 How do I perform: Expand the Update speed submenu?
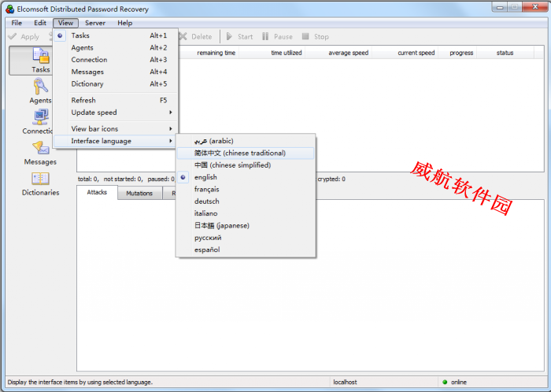tap(116, 113)
